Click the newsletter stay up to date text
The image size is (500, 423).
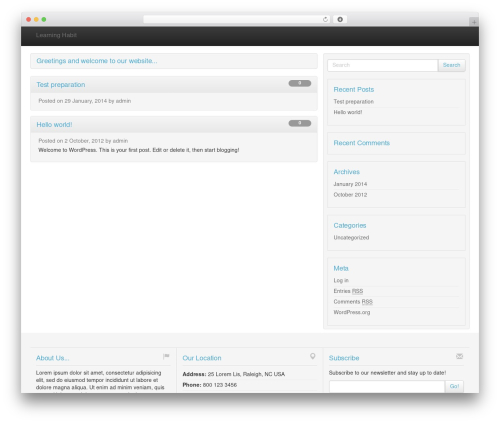tap(387, 373)
